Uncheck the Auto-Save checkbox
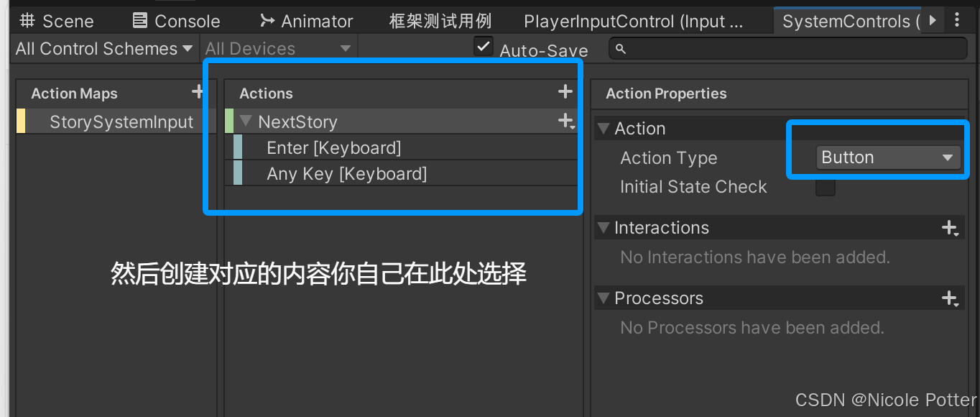980x417 pixels. pyautogui.click(x=483, y=45)
